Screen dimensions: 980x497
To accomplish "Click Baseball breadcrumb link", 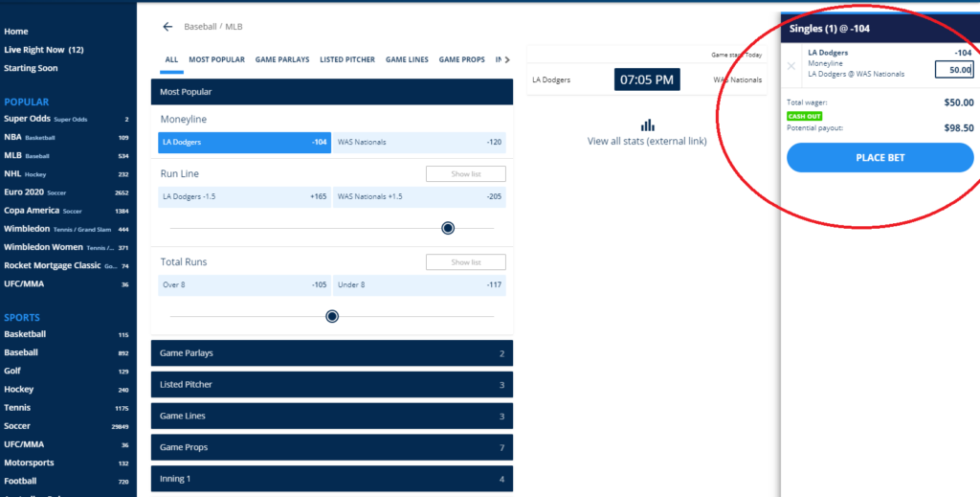I will pyautogui.click(x=200, y=27).
